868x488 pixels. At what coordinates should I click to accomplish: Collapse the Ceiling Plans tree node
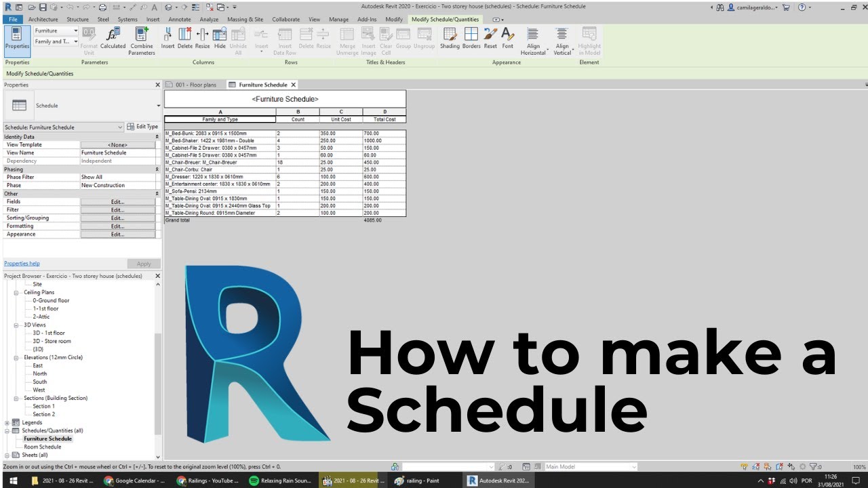(17, 293)
